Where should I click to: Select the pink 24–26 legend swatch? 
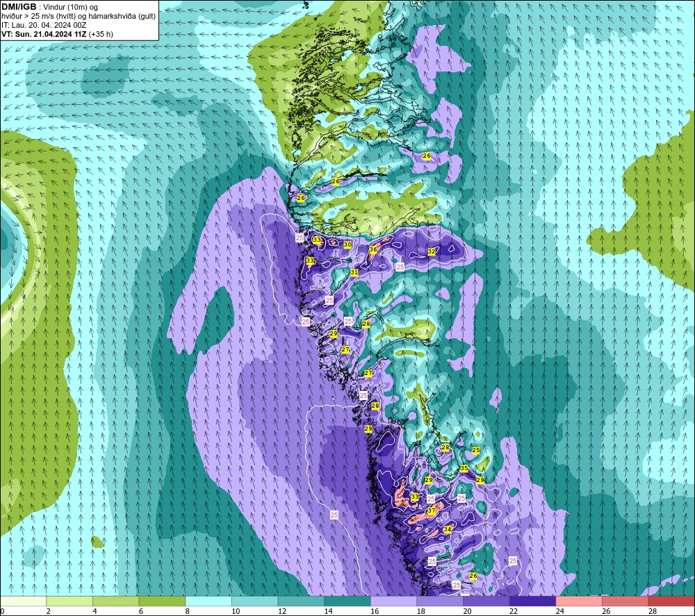point(579,601)
